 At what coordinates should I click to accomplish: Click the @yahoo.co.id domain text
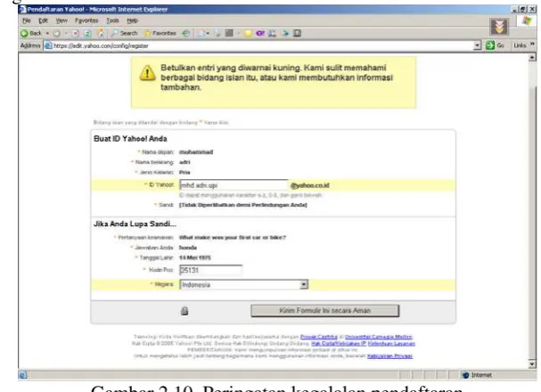coord(310,185)
